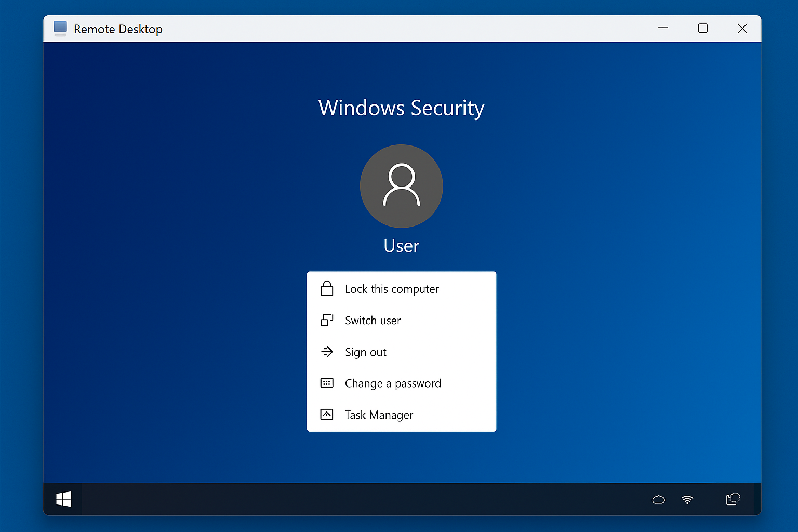This screenshot has width=798, height=532.
Task: Maximize the Remote Desktop window
Action: pyautogui.click(x=703, y=29)
